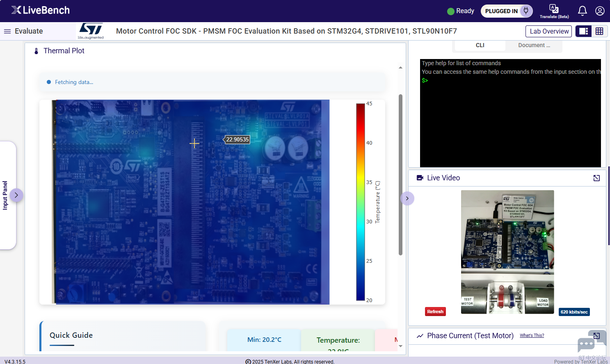This screenshot has width=610, height=364.
Task: Click the Phase Current (Test Motor) title
Action: tap(470, 336)
